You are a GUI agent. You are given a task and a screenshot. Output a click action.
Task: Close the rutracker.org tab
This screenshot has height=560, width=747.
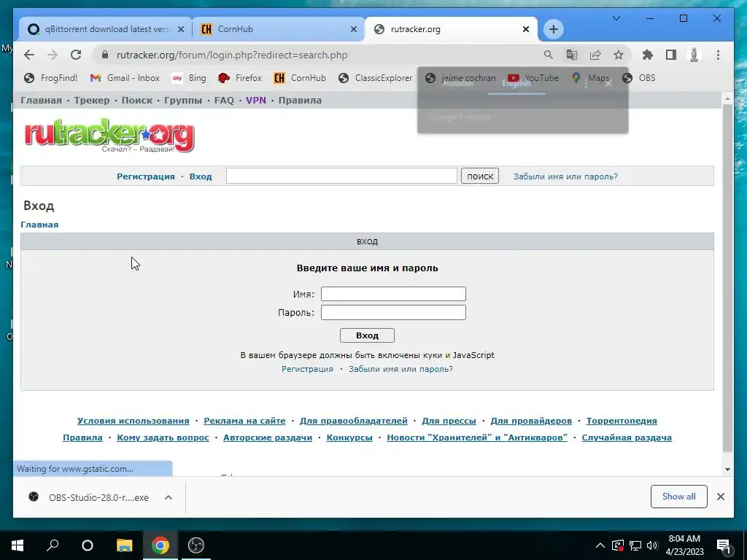[x=525, y=29]
